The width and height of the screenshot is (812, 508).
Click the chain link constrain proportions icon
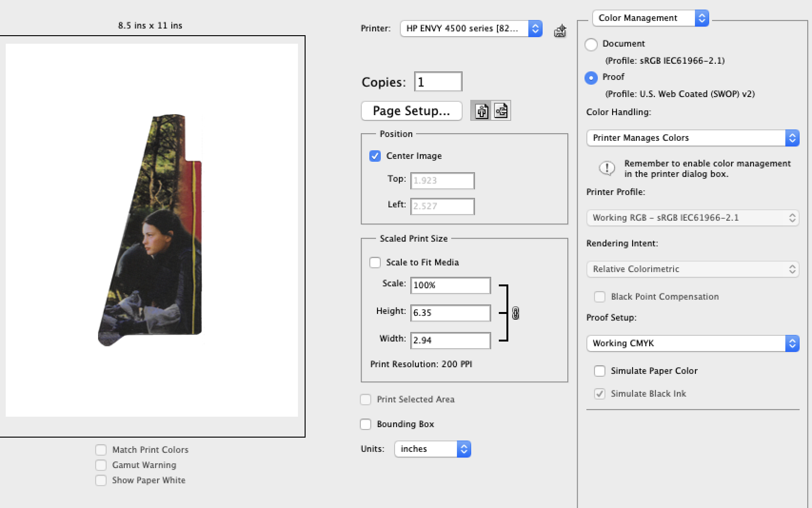(515, 313)
